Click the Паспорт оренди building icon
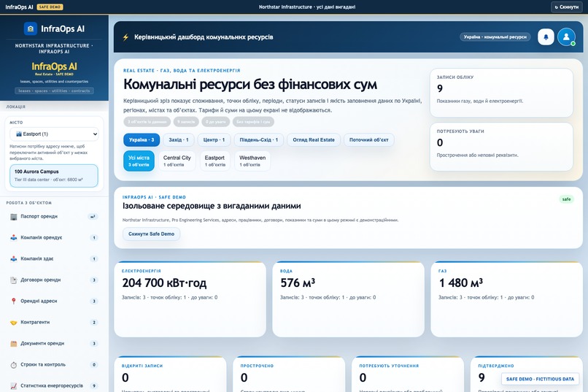 14,217
